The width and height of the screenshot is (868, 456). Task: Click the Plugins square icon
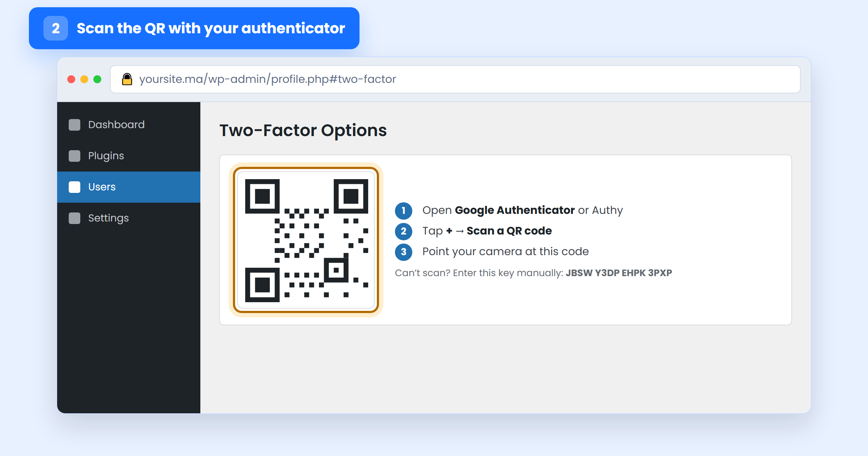(x=75, y=156)
